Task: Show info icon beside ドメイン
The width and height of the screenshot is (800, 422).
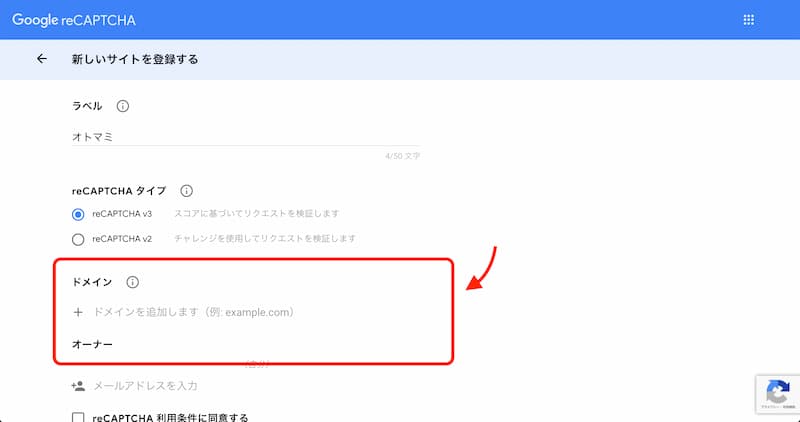Action: pyautogui.click(x=132, y=282)
